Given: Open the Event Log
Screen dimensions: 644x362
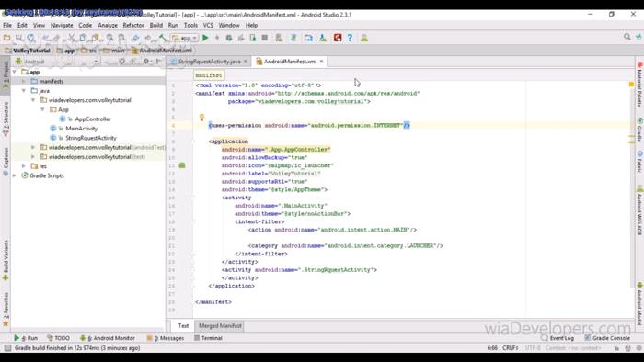Looking at the screenshot, I should click(558, 338).
